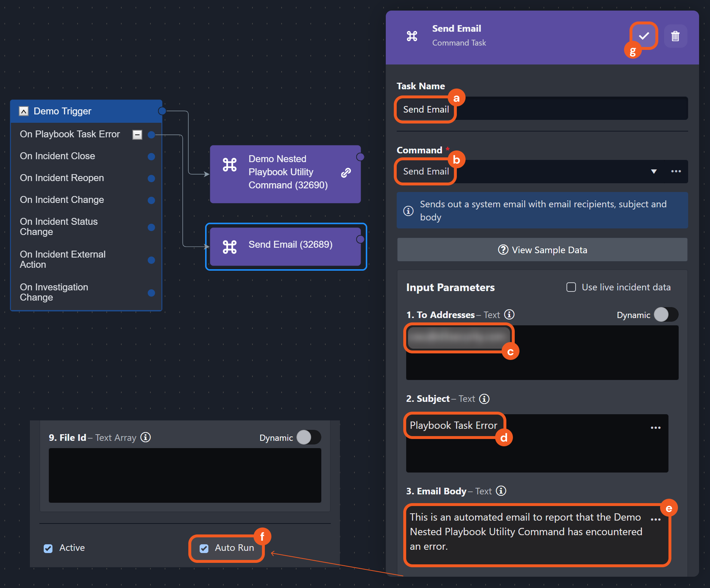Click the trash delete task icon

(x=675, y=36)
